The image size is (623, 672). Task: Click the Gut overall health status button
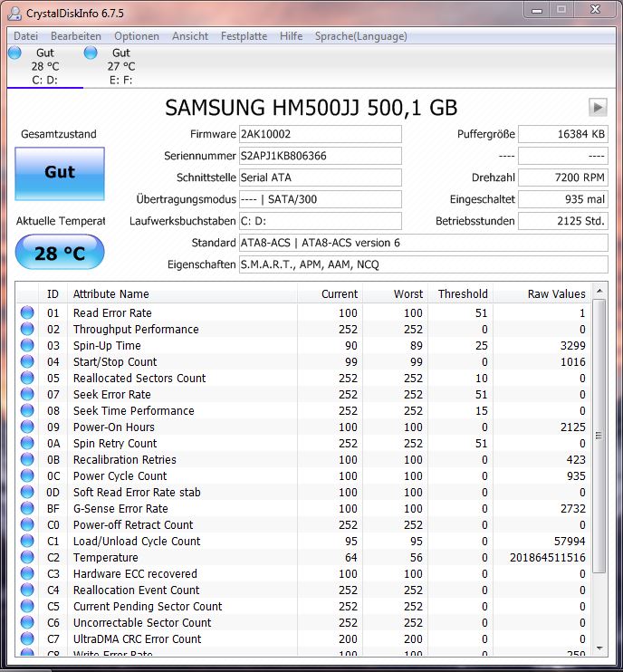(60, 174)
